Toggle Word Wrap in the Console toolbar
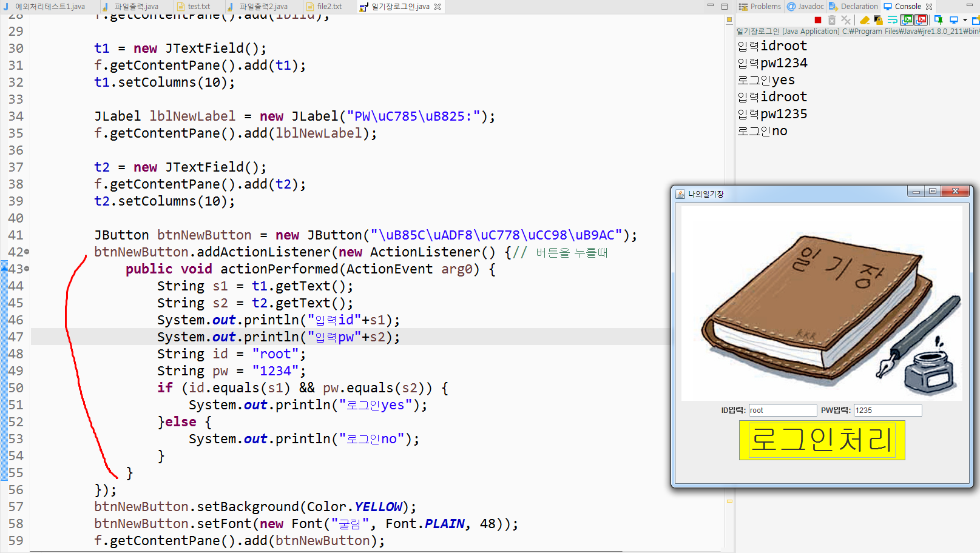This screenshot has width=980, height=553. pyautogui.click(x=892, y=20)
